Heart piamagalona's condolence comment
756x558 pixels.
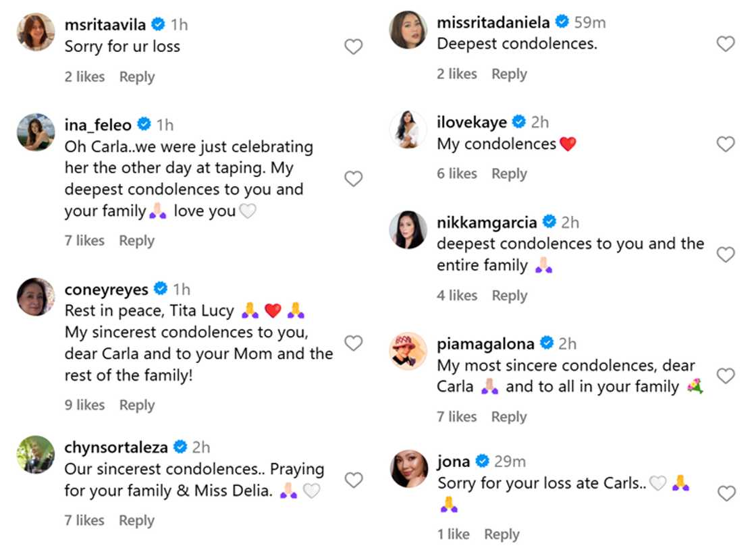click(x=726, y=376)
